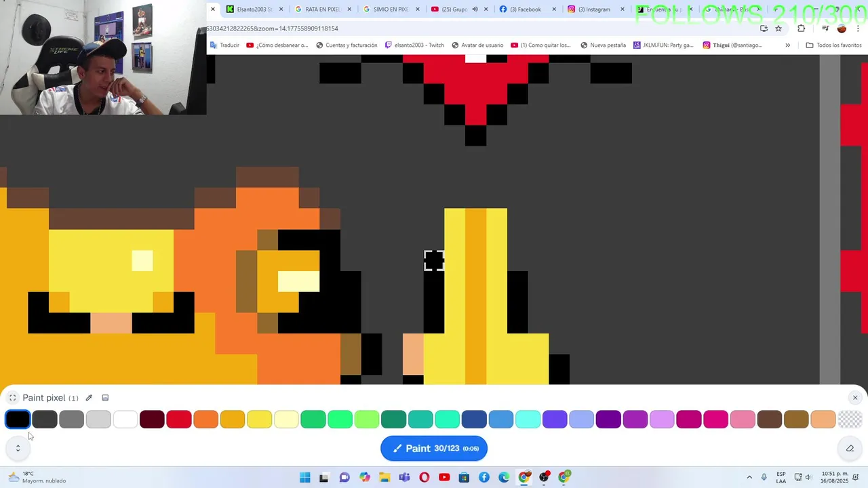Select the amber gold color swatch
This screenshot has width=868, height=488.
(233, 420)
